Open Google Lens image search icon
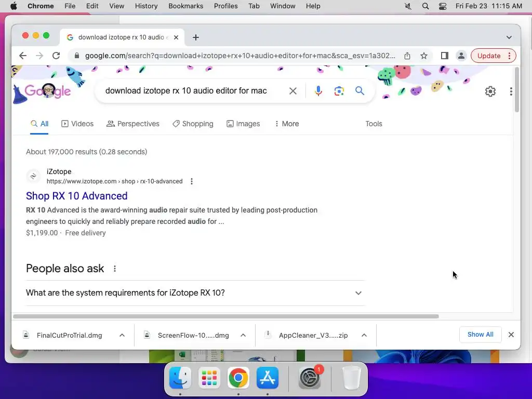 tap(339, 91)
